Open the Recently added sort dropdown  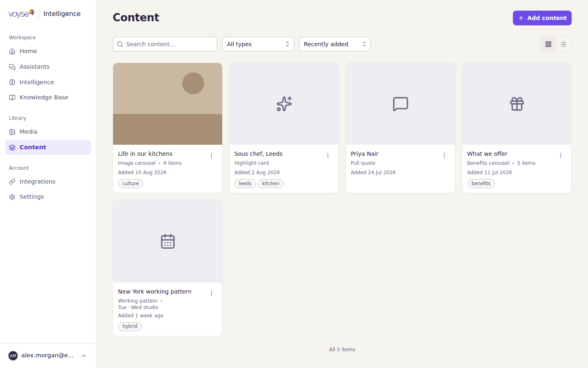pos(335,44)
